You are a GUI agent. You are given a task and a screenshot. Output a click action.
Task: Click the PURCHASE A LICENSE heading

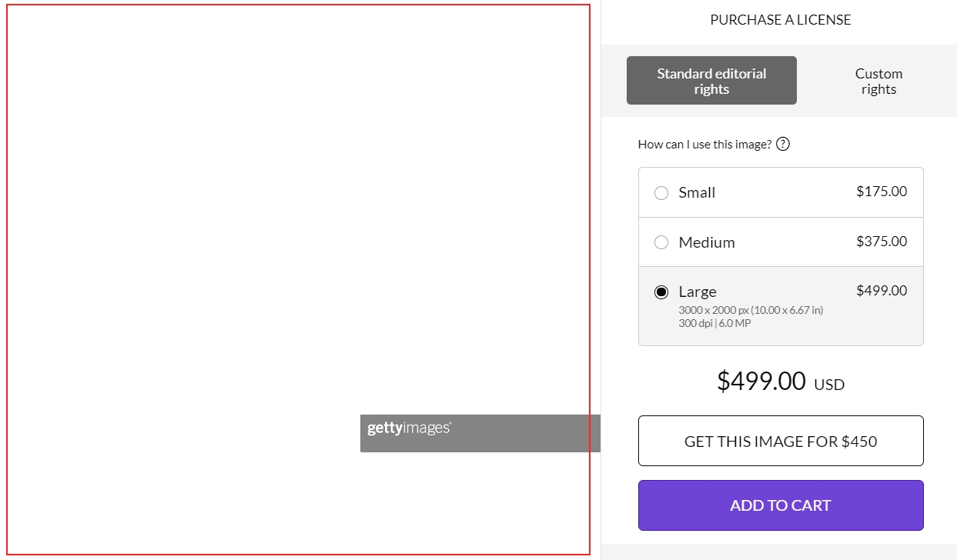pyautogui.click(x=781, y=20)
